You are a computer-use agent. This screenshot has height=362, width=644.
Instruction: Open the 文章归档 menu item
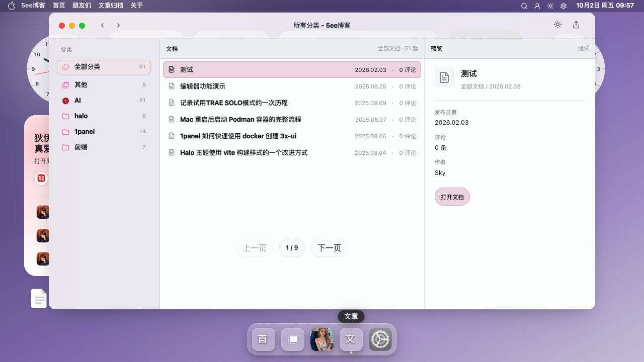point(111,6)
